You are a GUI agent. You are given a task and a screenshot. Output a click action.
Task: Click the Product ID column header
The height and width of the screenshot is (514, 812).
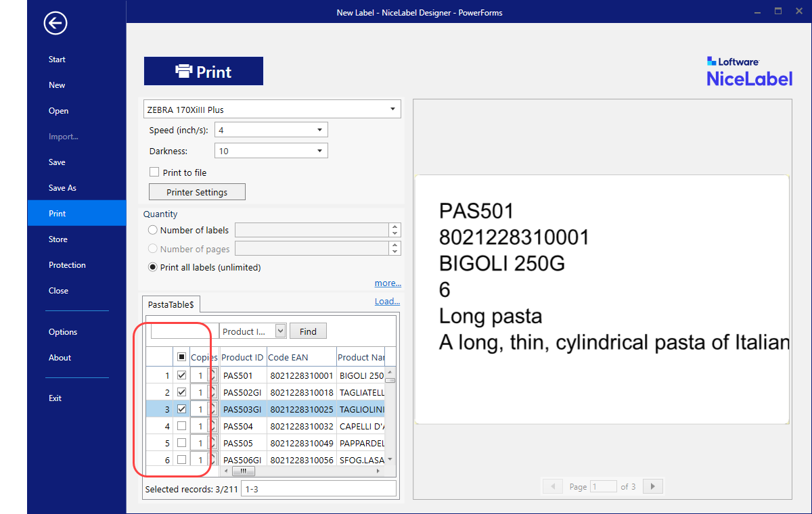[x=243, y=357]
